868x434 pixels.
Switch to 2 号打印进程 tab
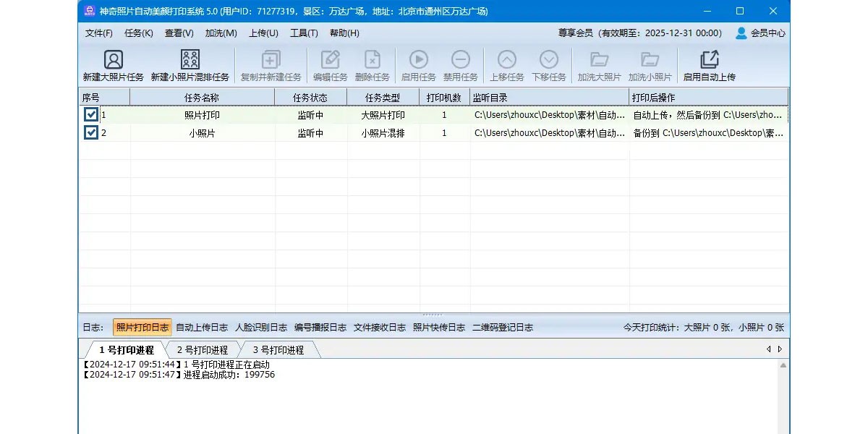coord(202,350)
